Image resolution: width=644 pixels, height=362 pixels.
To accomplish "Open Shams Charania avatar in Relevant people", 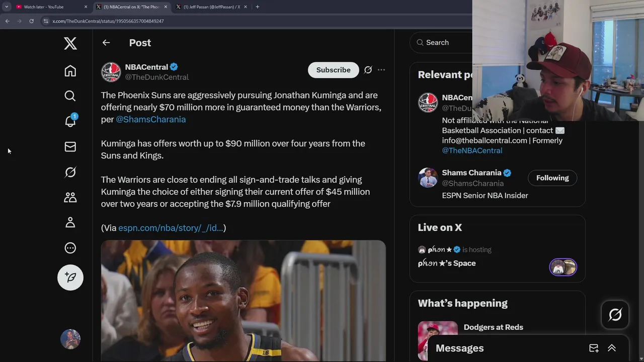I will [428, 177].
